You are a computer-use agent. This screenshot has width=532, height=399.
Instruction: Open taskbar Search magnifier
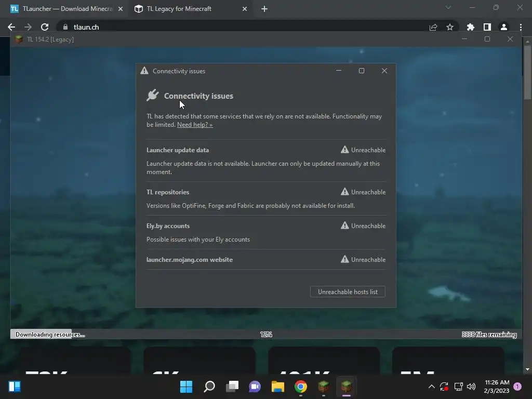click(x=209, y=387)
